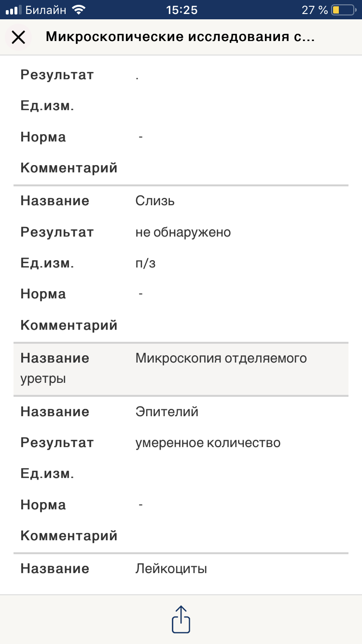Tap the share icon in bottom toolbar

coord(181,619)
